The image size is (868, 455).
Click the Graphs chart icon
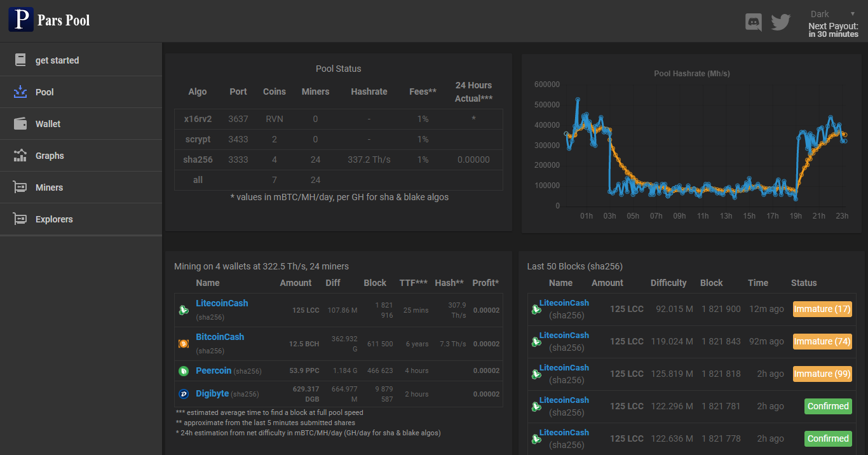click(x=20, y=156)
